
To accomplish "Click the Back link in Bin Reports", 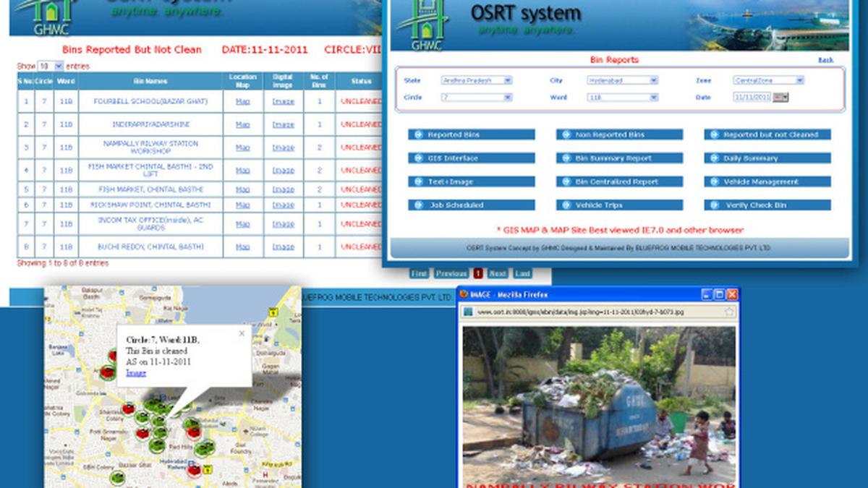I will tap(825, 60).
